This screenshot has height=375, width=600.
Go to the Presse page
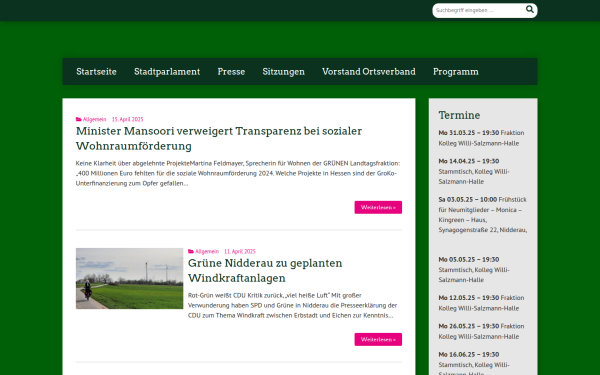tap(231, 72)
